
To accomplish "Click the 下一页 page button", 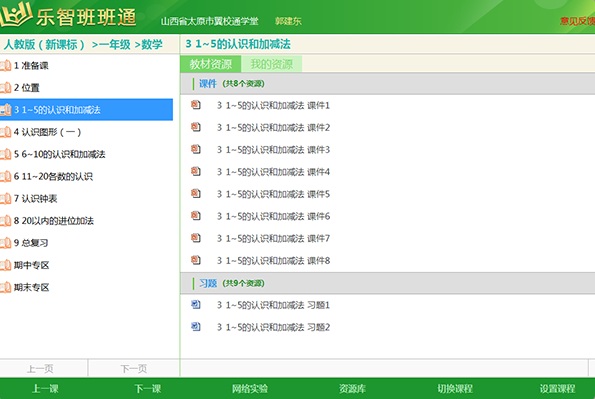I will (134, 368).
